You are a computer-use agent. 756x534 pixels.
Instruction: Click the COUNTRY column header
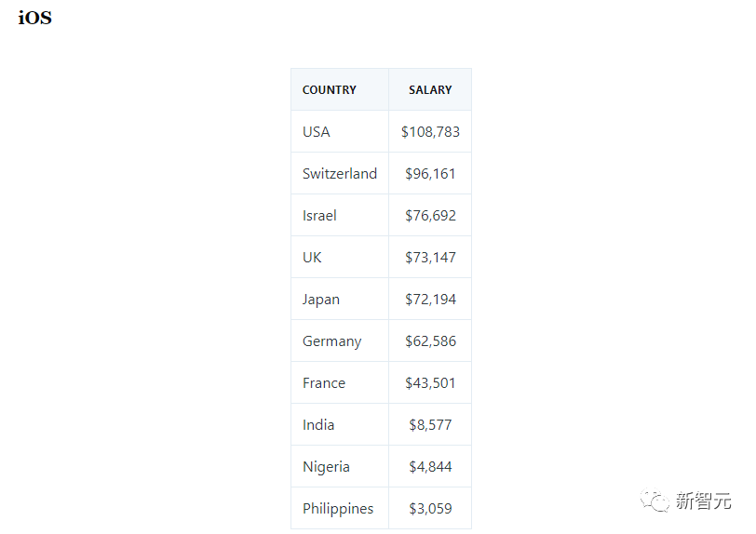[x=330, y=90]
